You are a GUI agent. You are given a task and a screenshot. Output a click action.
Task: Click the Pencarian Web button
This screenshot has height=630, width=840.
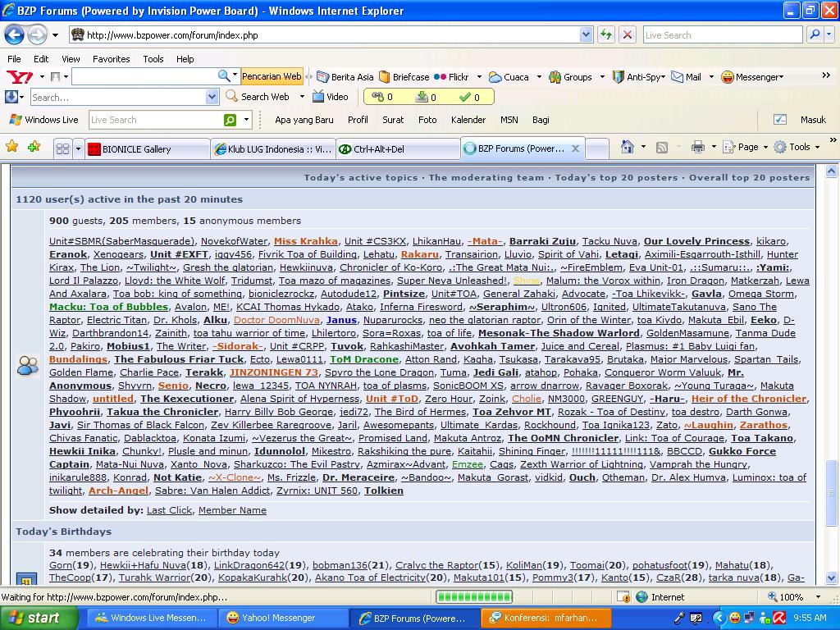tap(272, 76)
